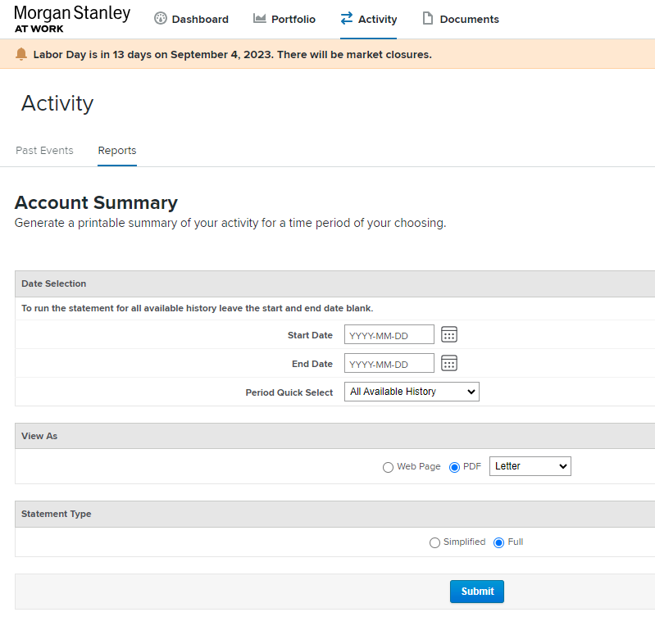Image resolution: width=655 pixels, height=644 pixels.
Task: Switch to the Past Events tab
Action: [x=44, y=151]
